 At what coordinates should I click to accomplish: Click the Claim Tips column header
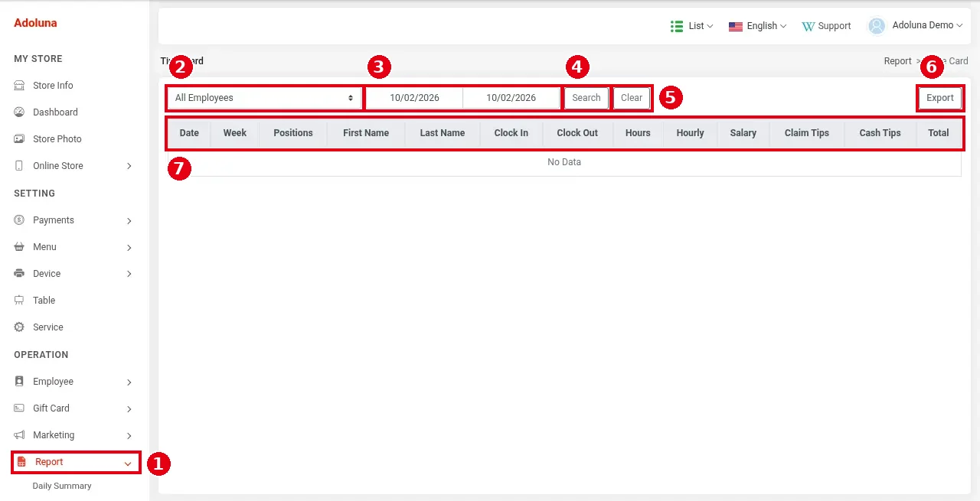(x=807, y=133)
